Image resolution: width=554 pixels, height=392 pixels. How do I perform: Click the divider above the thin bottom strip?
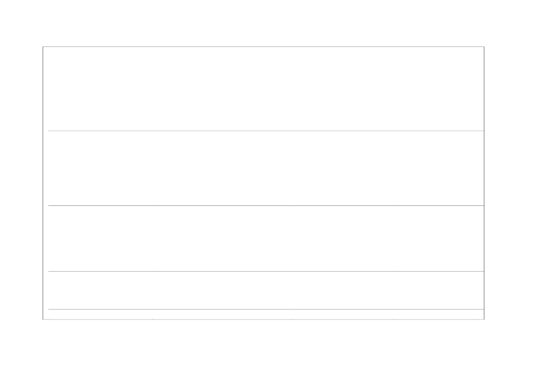coord(263,309)
